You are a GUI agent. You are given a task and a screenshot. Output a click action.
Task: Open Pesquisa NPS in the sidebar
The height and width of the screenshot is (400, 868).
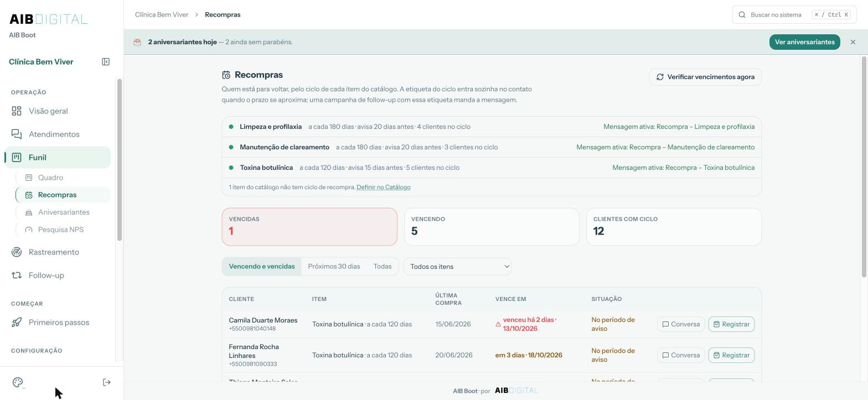pyautogui.click(x=63, y=230)
